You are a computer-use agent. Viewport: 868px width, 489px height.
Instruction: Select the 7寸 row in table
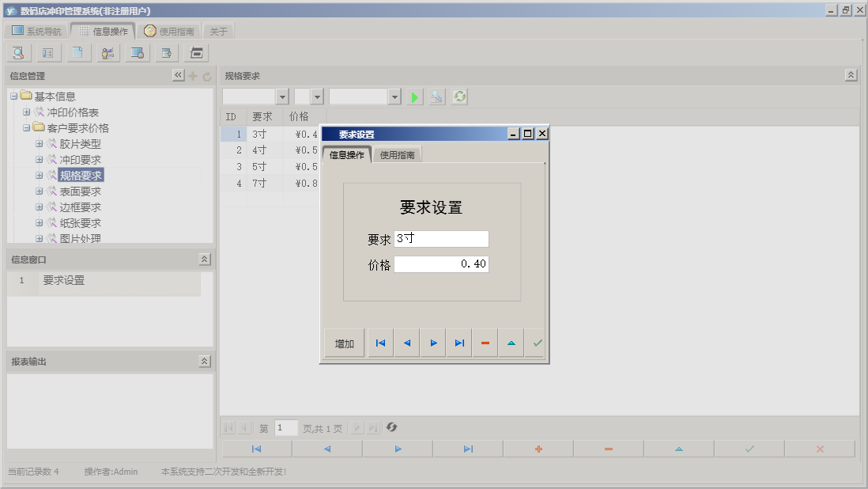click(x=259, y=184)
